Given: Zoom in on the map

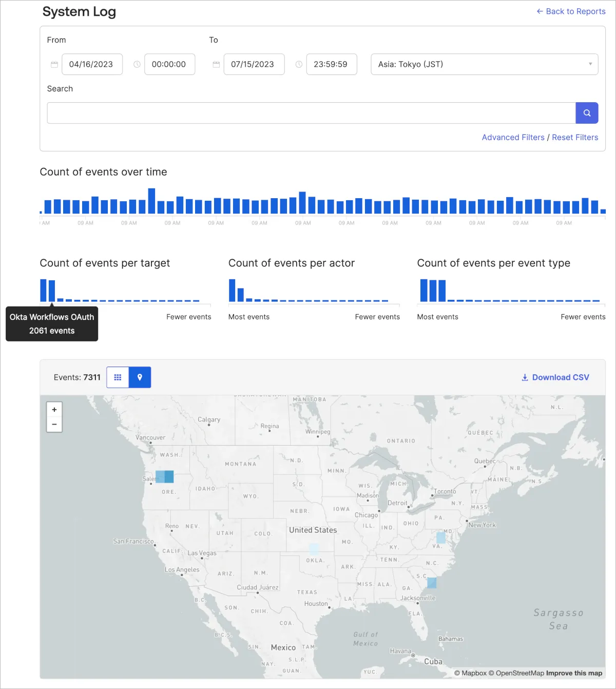Looking at the screenshot, I should click(54, 410).
